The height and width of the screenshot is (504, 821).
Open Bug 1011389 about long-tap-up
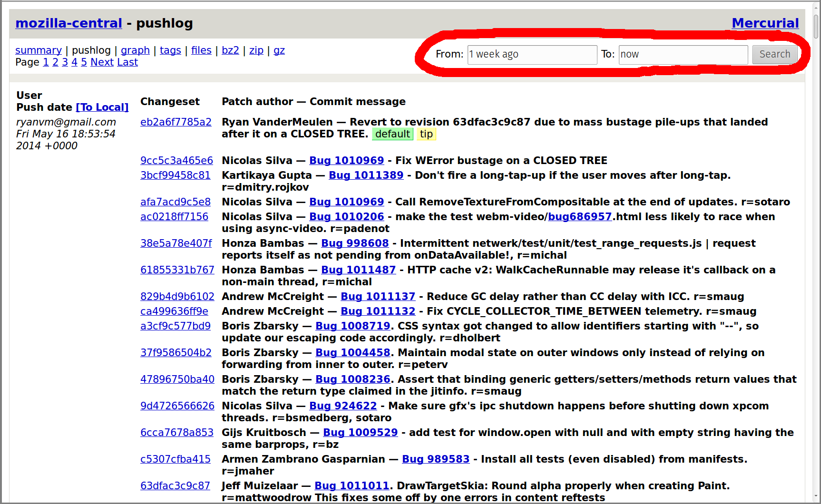366,175
